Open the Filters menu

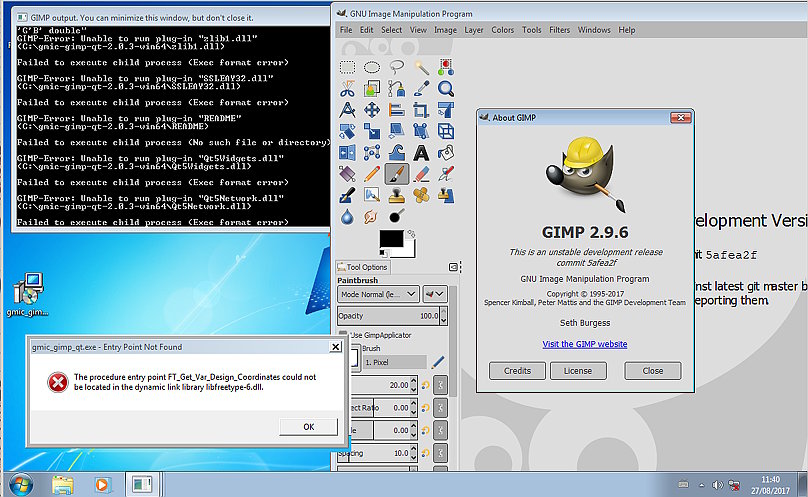tap(559, 30)
